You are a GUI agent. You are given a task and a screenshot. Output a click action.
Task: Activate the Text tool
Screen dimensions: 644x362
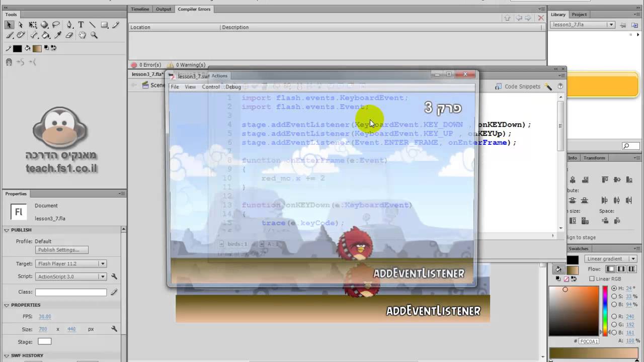click(81, 25)
